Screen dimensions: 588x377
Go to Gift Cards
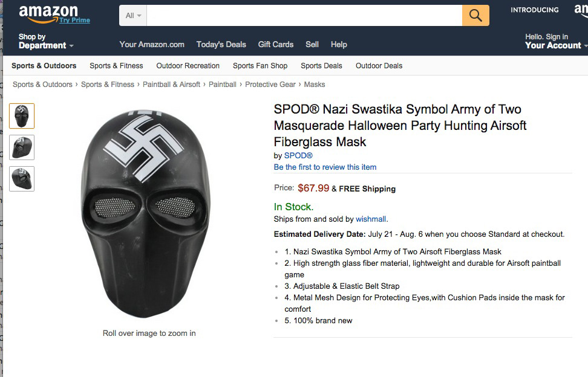coord(275,44)
